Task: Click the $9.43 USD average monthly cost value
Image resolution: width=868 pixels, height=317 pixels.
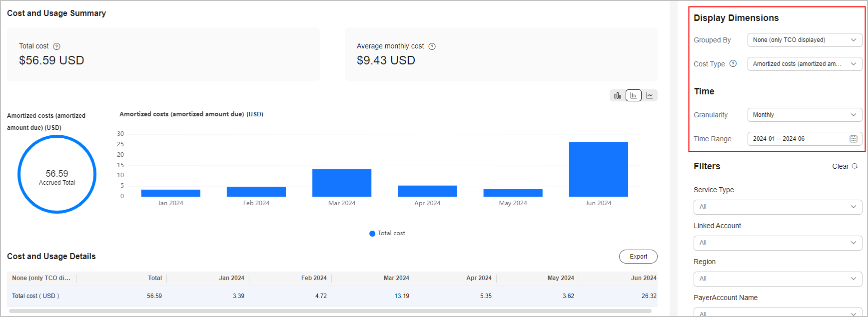Action: click(x=386, y=60)
